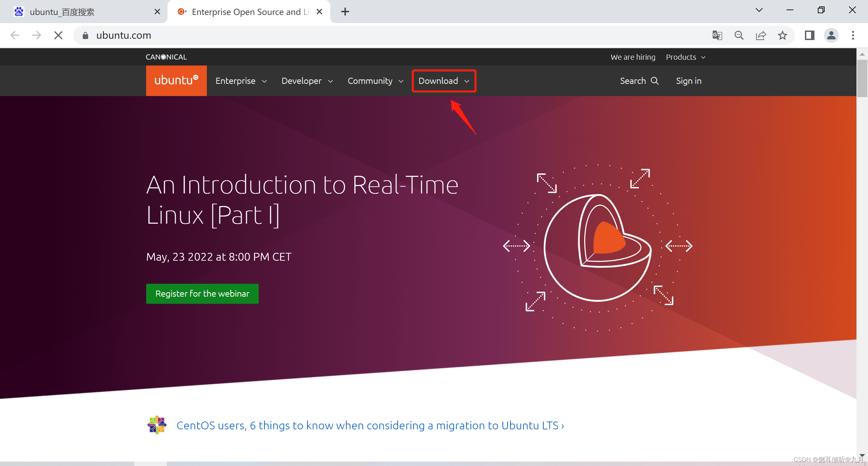Click the zoom magnifier icon in address bar

(x=739, y=35)
